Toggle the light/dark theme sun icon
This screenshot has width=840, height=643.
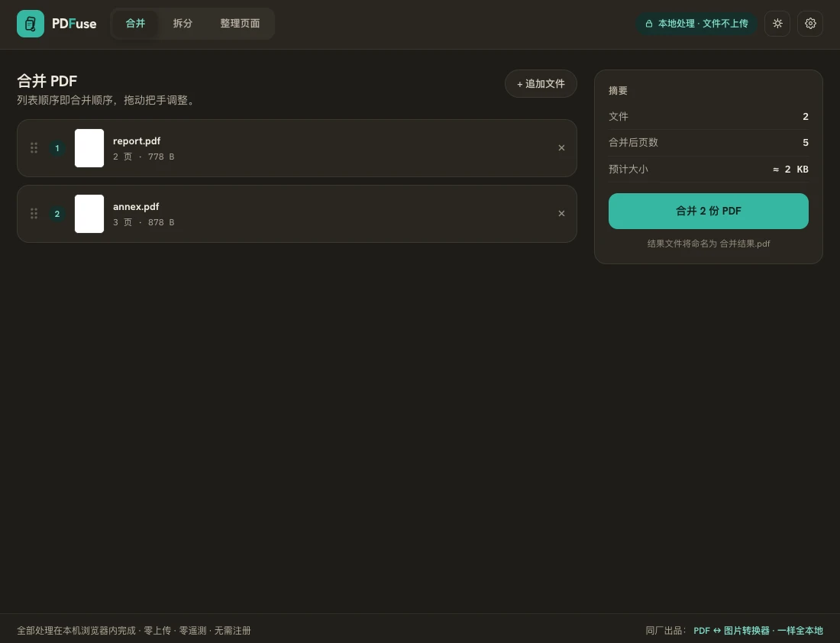tap(777, 24)
